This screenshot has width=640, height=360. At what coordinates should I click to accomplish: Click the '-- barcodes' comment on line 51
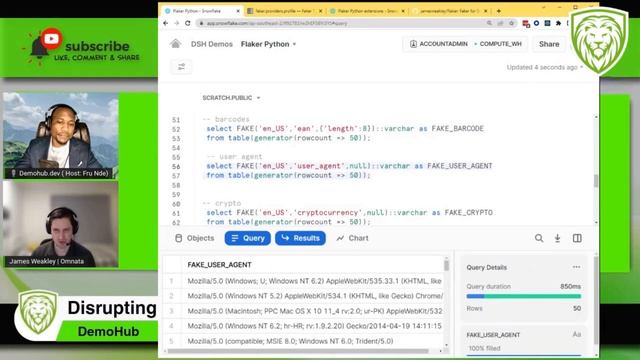pyautogui.click(x=226, y=119)
